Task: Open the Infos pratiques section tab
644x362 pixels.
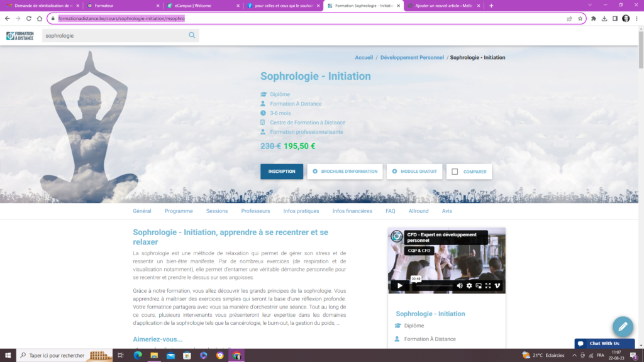Action: [x=301, y=211]
